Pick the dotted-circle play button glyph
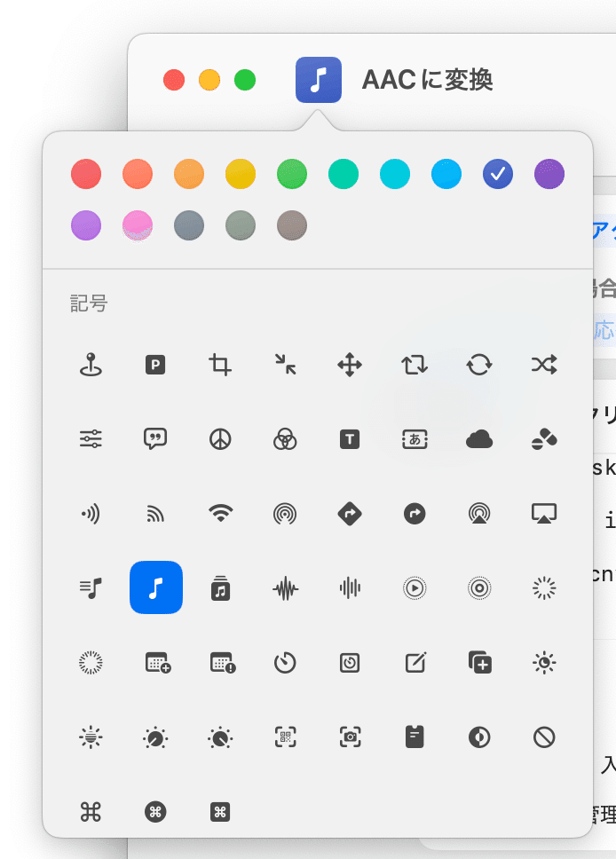Viewport: 616px width, 859px height. pos(415,588)
